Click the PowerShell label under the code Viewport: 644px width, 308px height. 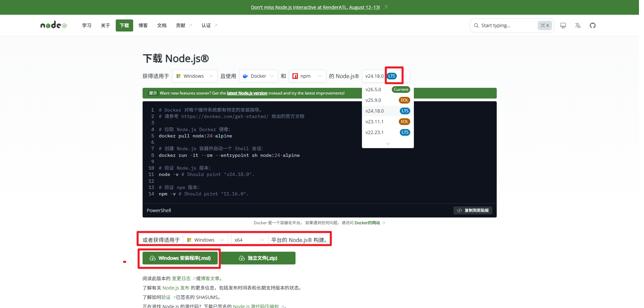(x=159, y=210)
